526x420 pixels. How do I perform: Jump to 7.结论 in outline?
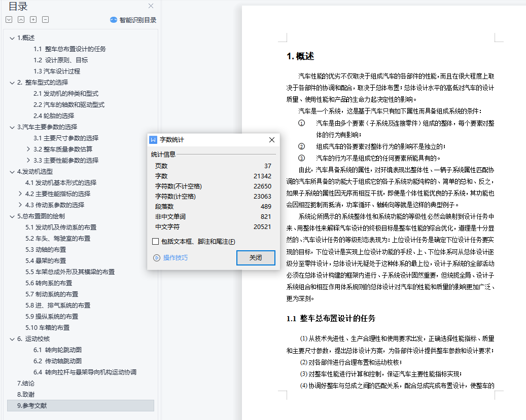click(26, 384)
